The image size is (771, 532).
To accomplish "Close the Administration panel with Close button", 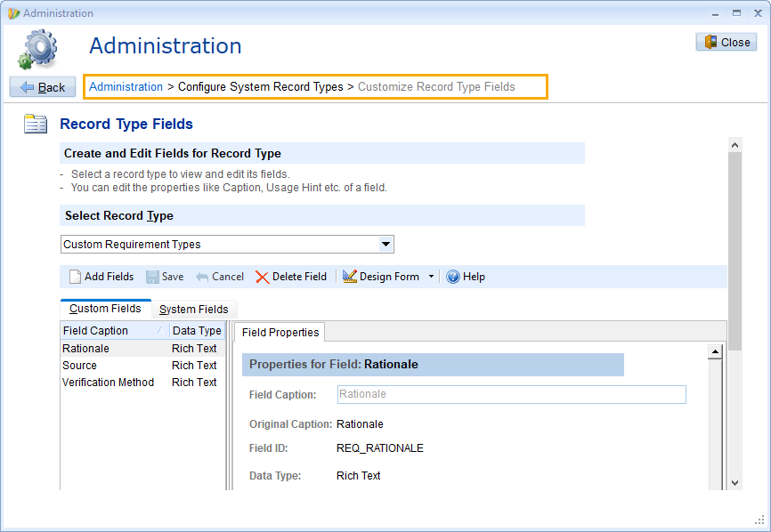I will point(726,42).
